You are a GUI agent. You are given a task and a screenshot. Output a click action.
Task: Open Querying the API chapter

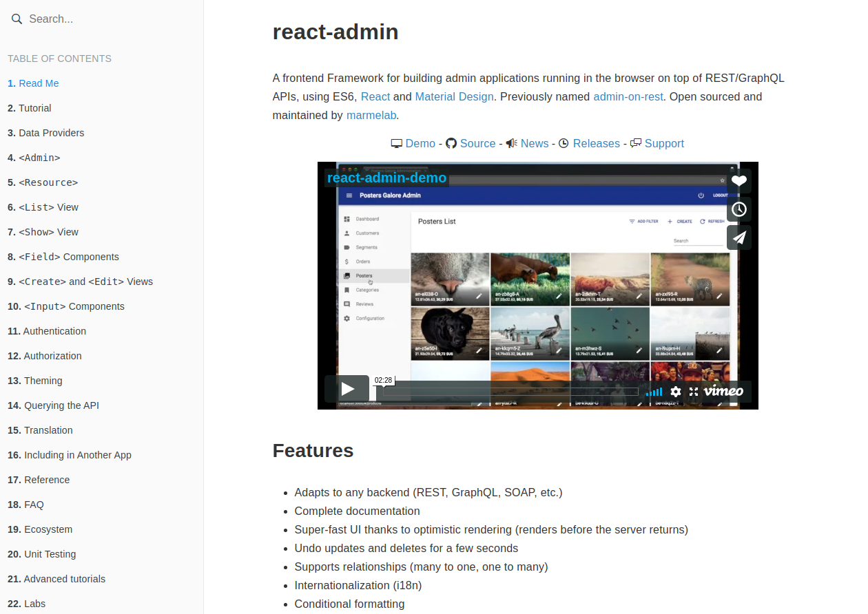tap(54, 405)
